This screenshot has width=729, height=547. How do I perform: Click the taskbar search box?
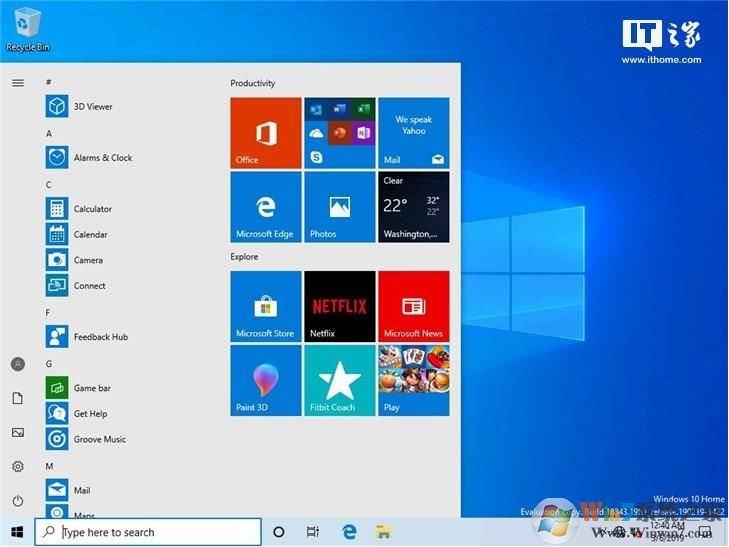[x=148, y=532]
